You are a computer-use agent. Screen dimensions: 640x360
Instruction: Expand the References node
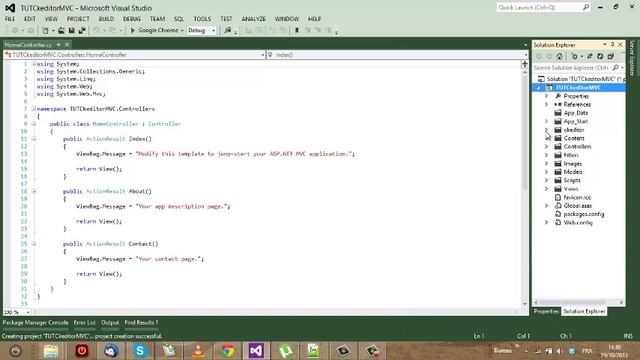[x=547, y=104]
